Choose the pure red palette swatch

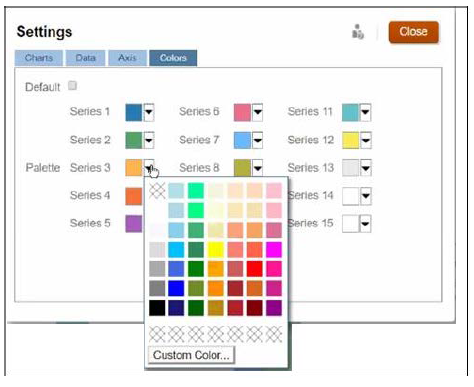click(255, 269)
